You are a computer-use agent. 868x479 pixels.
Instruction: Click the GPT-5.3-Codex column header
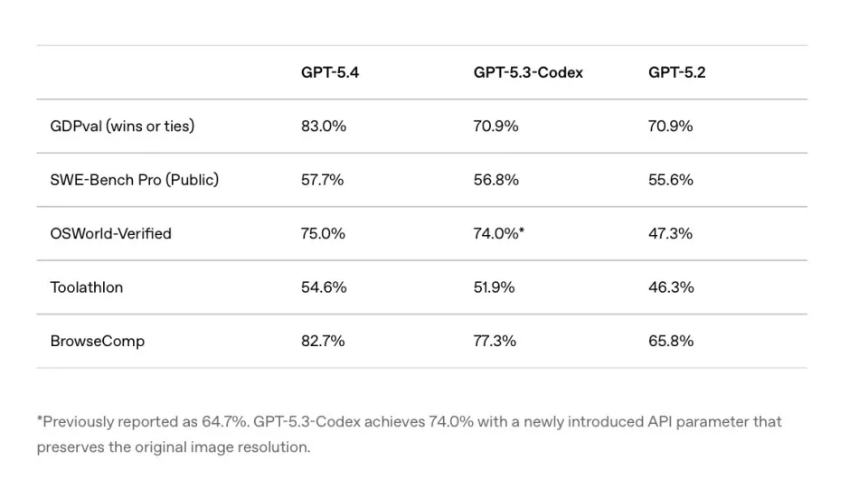coord(528,72)
